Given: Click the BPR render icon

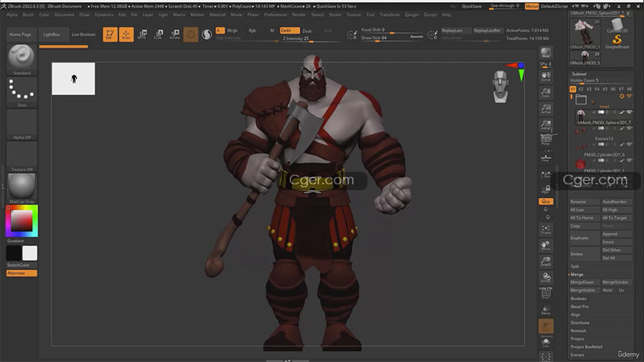Looking at the screenshot, I should click(545, 53).
